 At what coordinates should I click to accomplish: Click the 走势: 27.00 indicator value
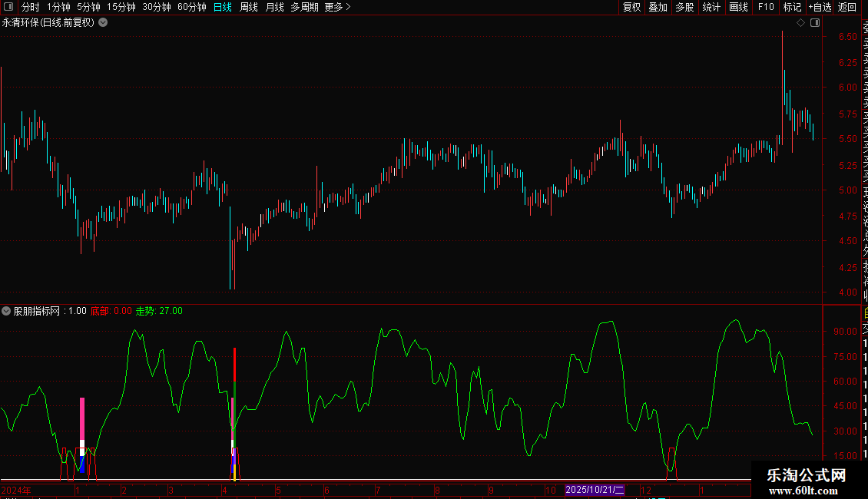pyautogui.click(x=160, y=311)
